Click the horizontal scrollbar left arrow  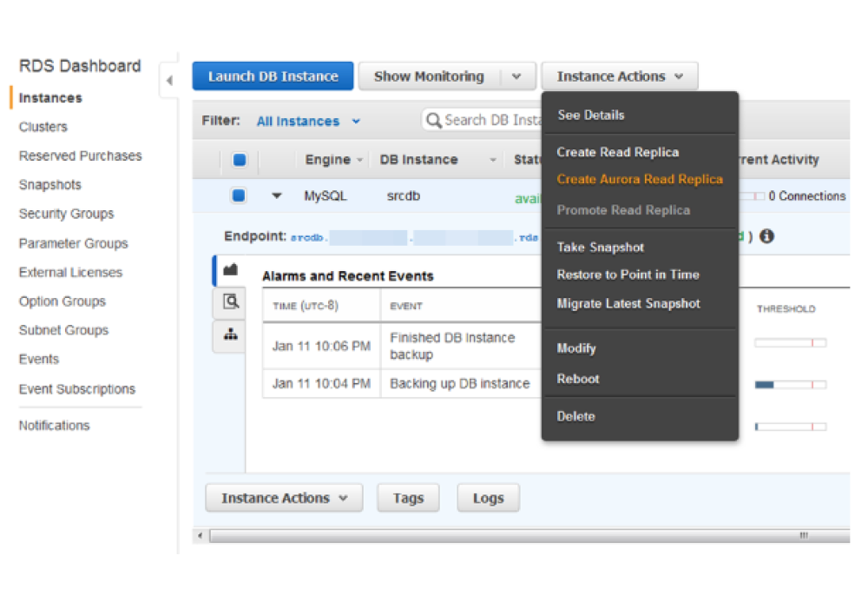(x=201, y=535)
